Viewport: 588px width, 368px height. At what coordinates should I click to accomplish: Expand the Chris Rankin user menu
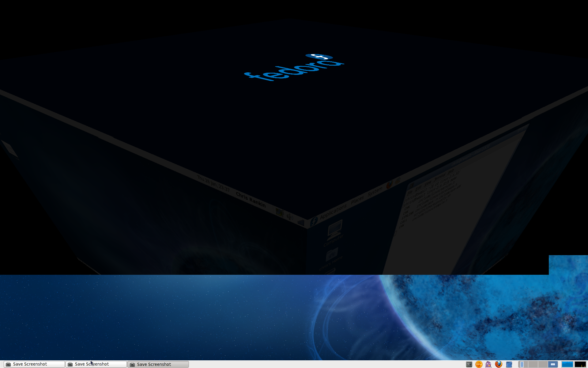251,199
